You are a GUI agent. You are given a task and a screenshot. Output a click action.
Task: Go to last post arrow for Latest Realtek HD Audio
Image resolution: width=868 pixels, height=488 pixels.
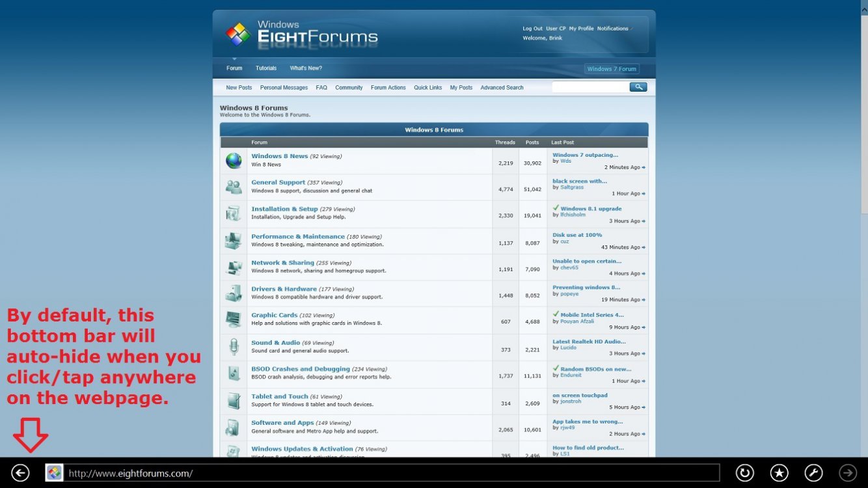click(x=644, y=353)
